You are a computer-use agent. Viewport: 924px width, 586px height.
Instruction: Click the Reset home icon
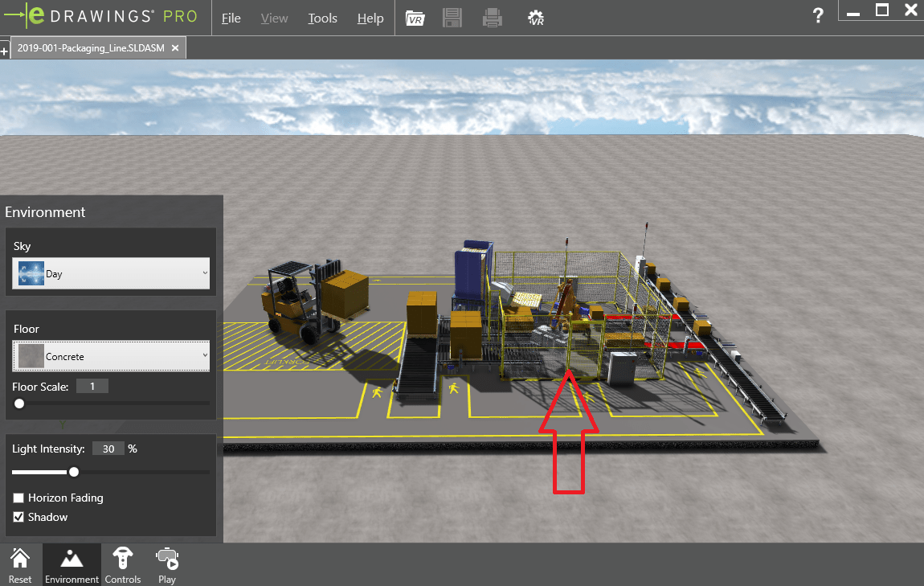20,563
